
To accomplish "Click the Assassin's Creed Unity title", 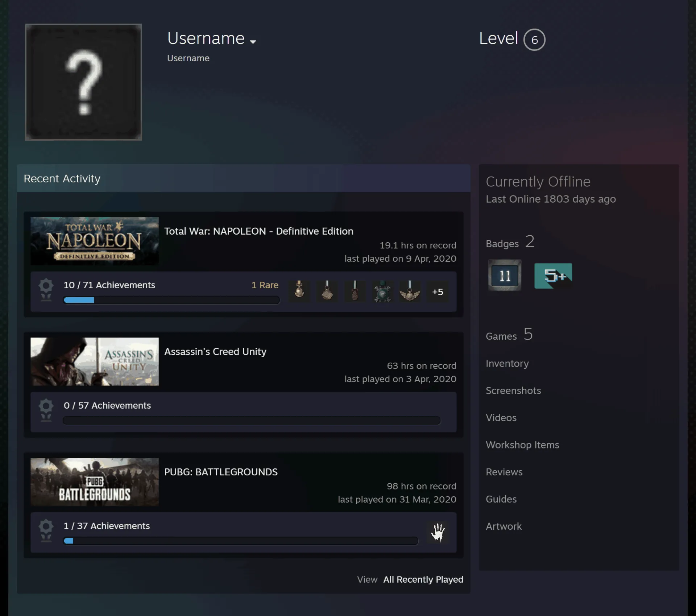I will [x=215, y=351].
